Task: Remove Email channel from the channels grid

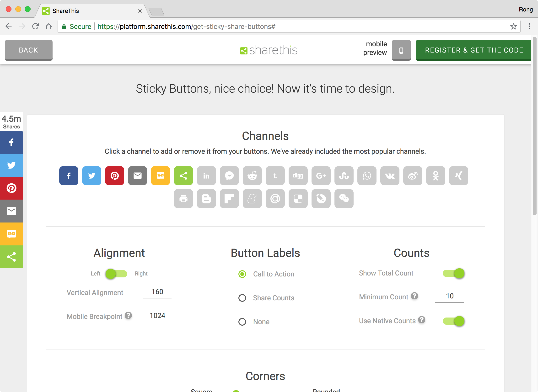Action: (138, 176)
